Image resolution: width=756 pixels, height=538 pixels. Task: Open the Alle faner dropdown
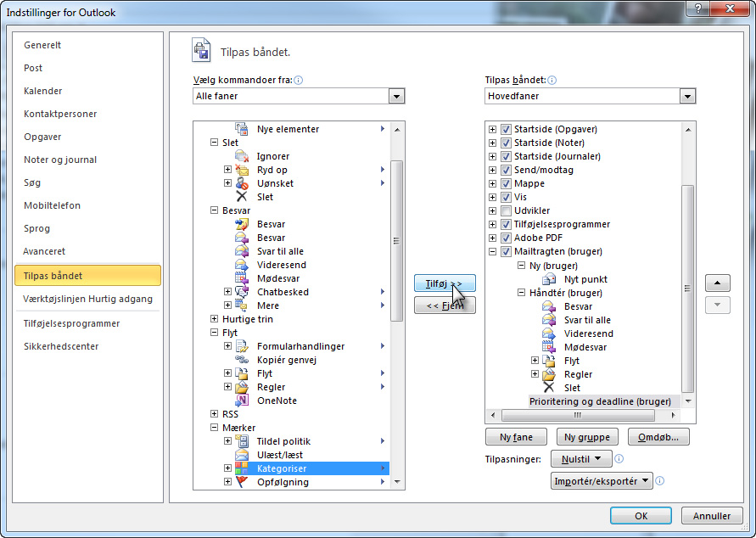pos(396,96)
